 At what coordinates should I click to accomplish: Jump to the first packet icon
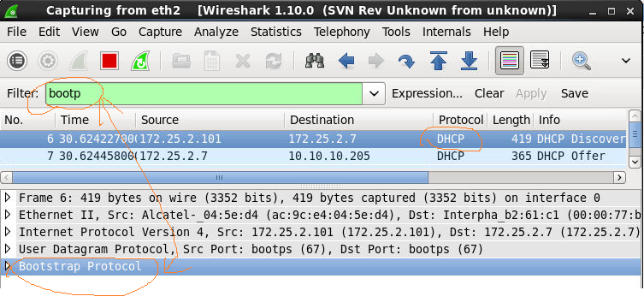[x=438, y=62]
